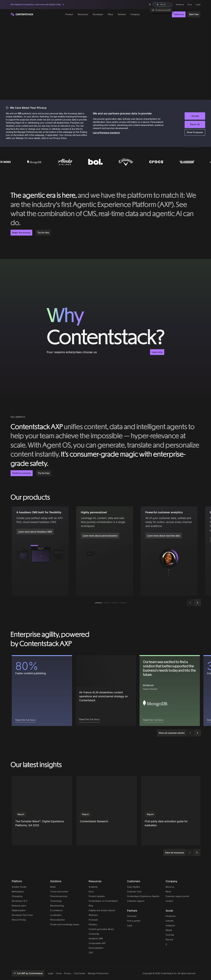
Task: Read the full Air France-KLM story
Action: (89, 719)
